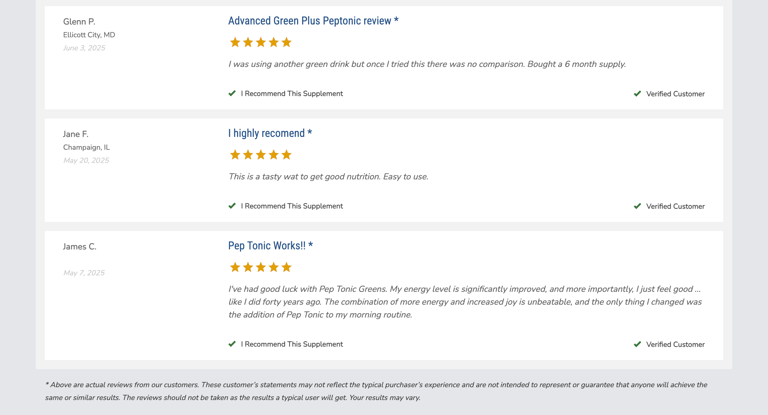Click the disclaimer text about actual customer reviews

point(376,391)
